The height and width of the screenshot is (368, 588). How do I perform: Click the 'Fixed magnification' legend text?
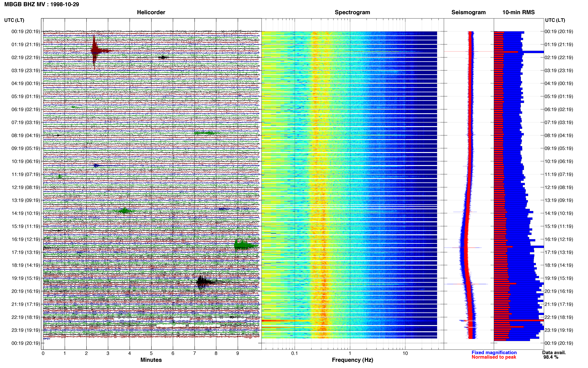tap(494, 352)
